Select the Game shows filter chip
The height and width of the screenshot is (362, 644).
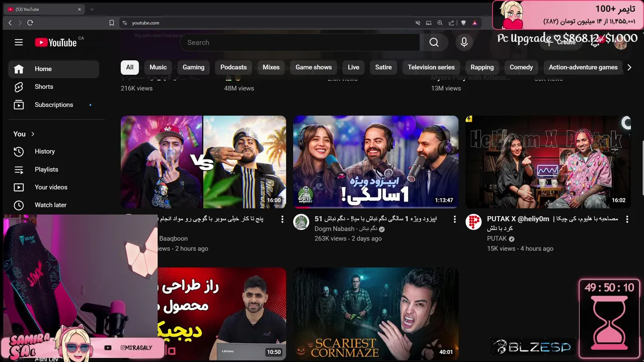[x=313, y=67]
